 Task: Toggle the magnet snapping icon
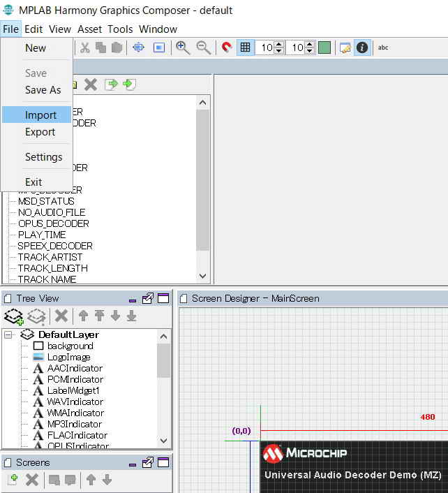[x=227, y=47]
